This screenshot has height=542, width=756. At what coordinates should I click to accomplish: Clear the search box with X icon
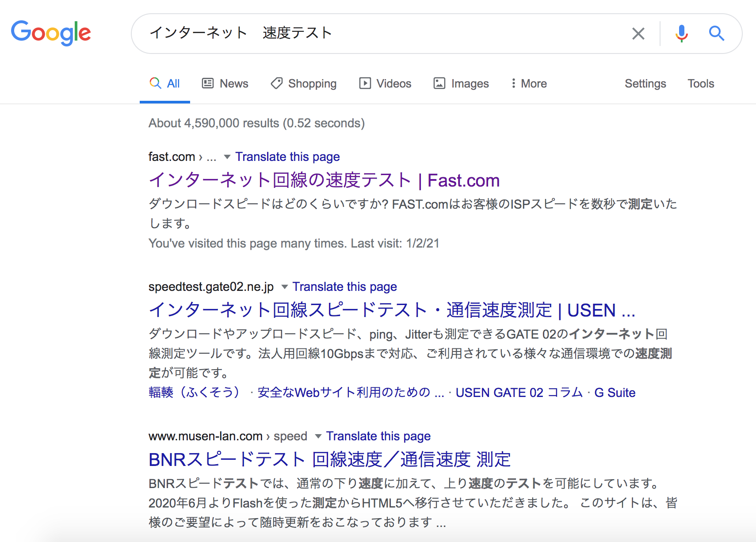click(638, 34)
